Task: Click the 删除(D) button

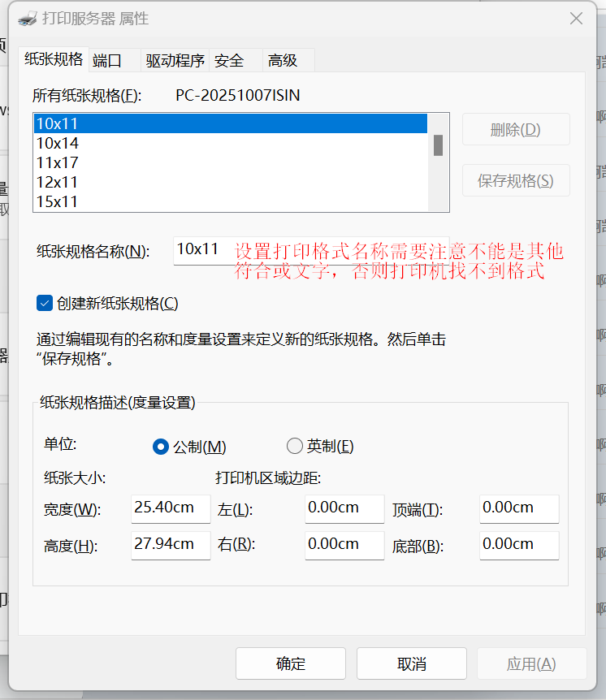Action: [516, 129]
